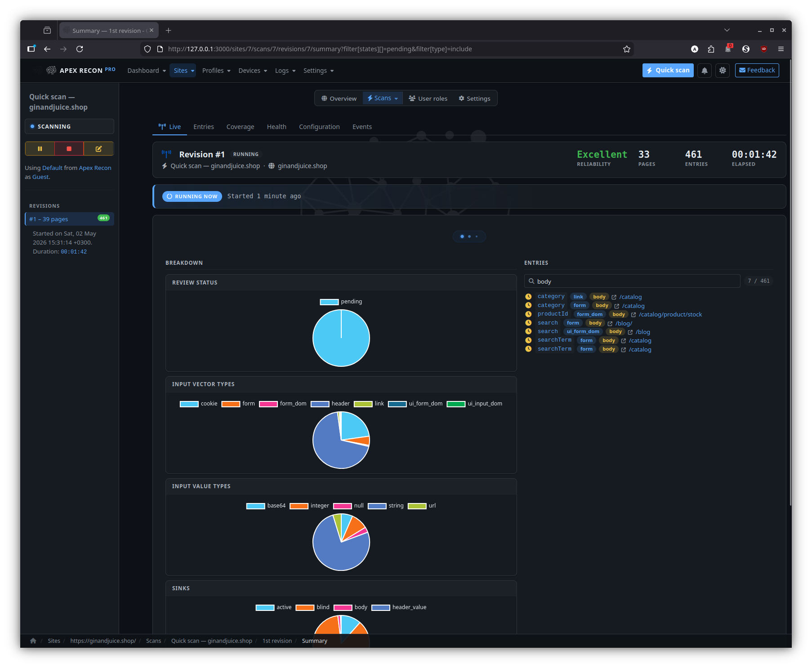Open the theme settings gear icon
Image resolution: width=812 pixels, height=668 pixels.
[723, 71]
